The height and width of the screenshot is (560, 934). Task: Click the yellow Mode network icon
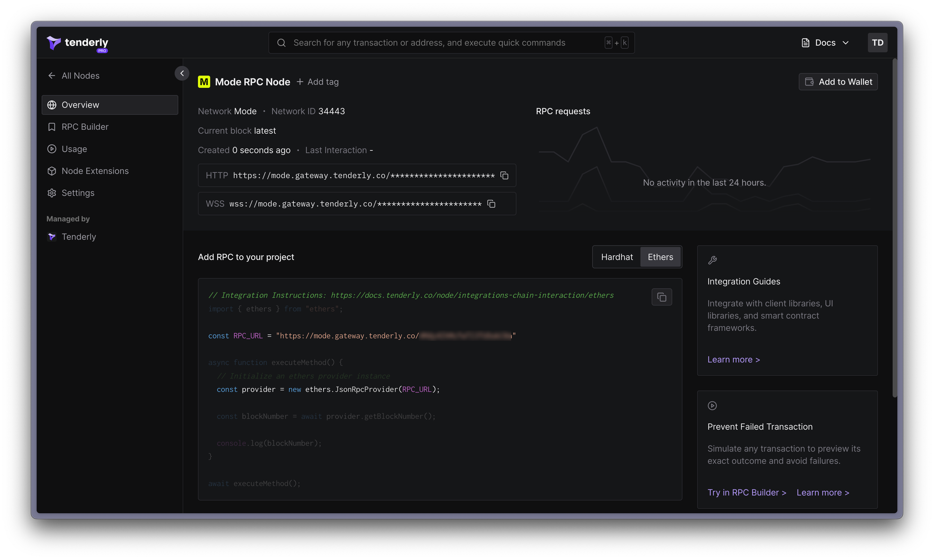pos(204,82)
